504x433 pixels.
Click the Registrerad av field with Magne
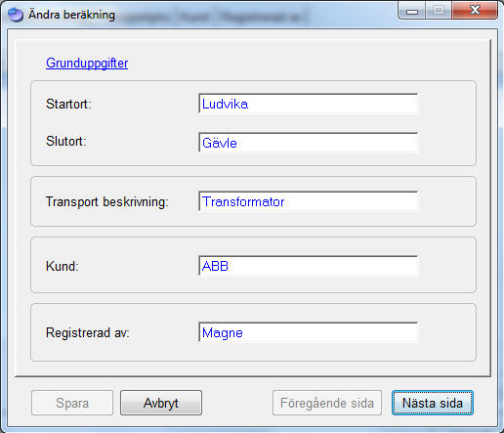308,332
